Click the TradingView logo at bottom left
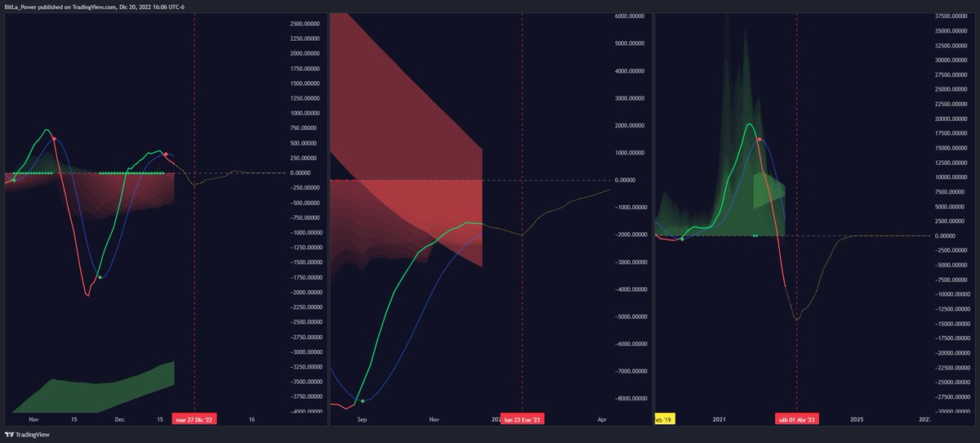The image size is (980, 443). point(25,435)
